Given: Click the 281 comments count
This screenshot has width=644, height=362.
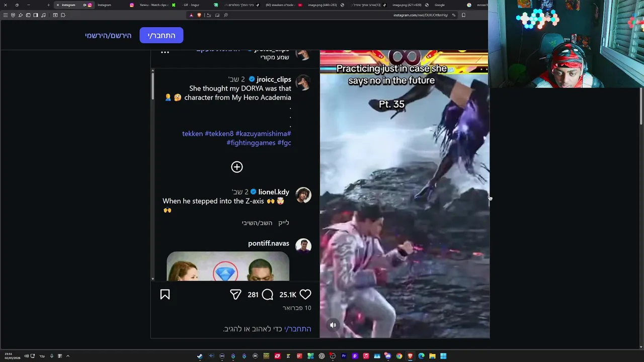Looking at the screenshot, I should click(x=253, y=295).
